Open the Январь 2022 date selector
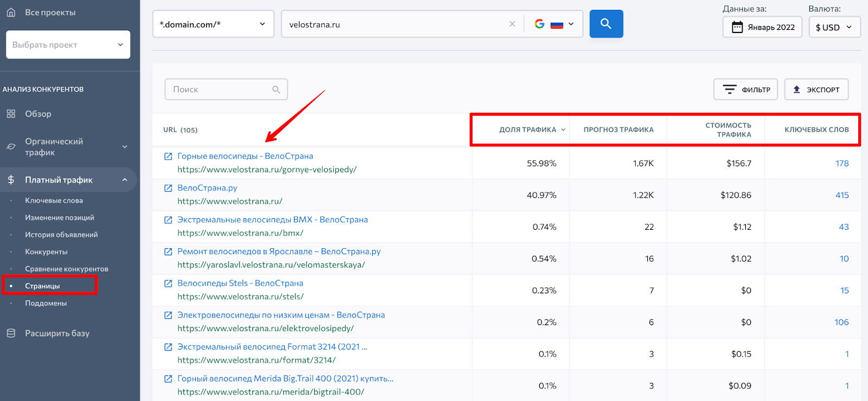This screenshot has width=868, height=401. click(x=762, y=27)
